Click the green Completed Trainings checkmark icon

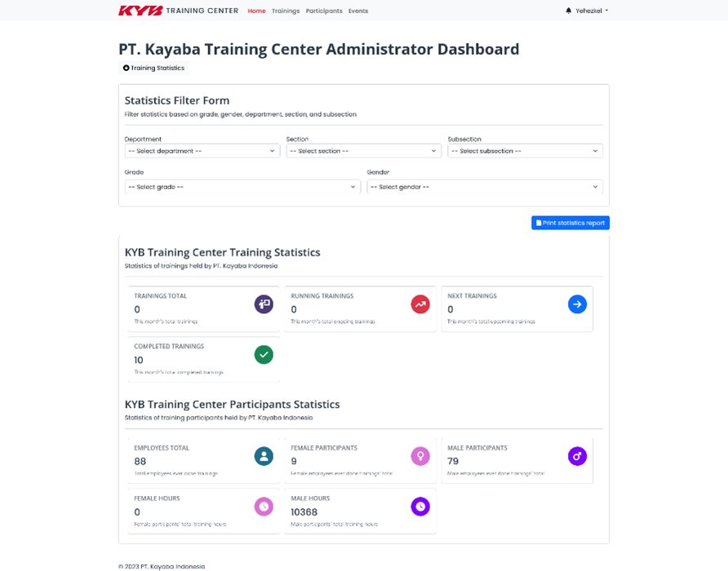[x=263, y=355]
